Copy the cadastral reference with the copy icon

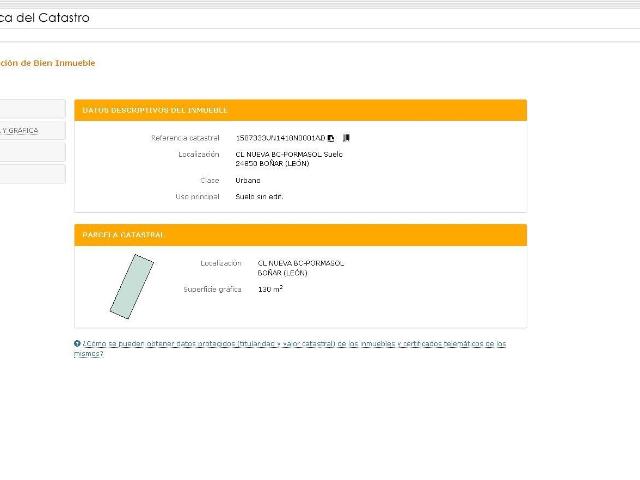(x=331, y=138)
